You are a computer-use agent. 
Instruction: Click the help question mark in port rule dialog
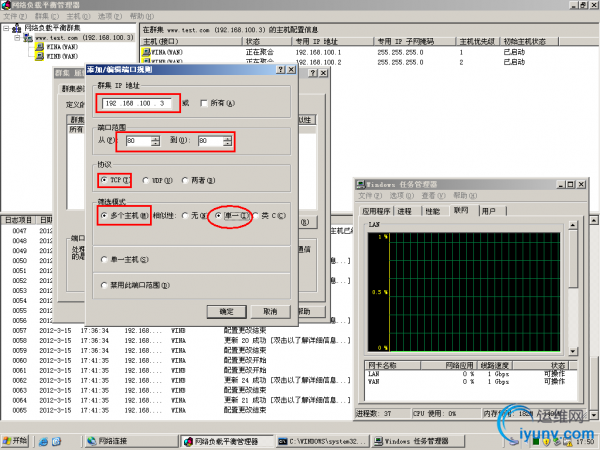click(281, 69)
